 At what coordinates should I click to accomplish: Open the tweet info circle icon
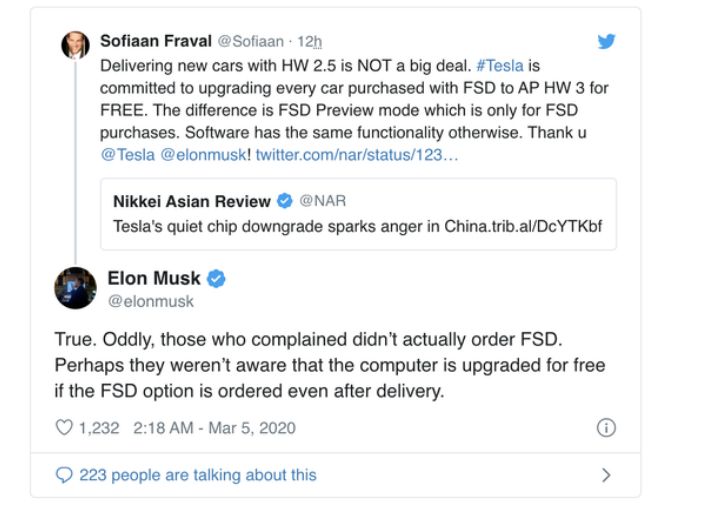[606, 428]
